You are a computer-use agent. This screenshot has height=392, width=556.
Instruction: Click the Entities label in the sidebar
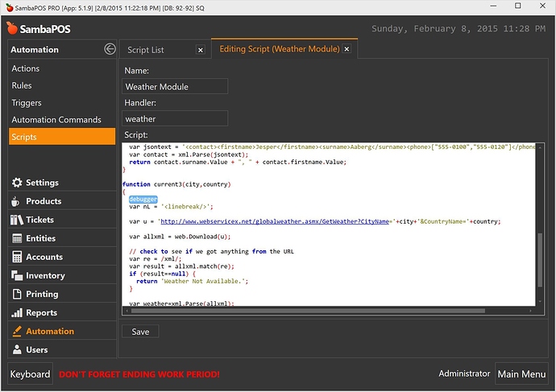point(41,238)
